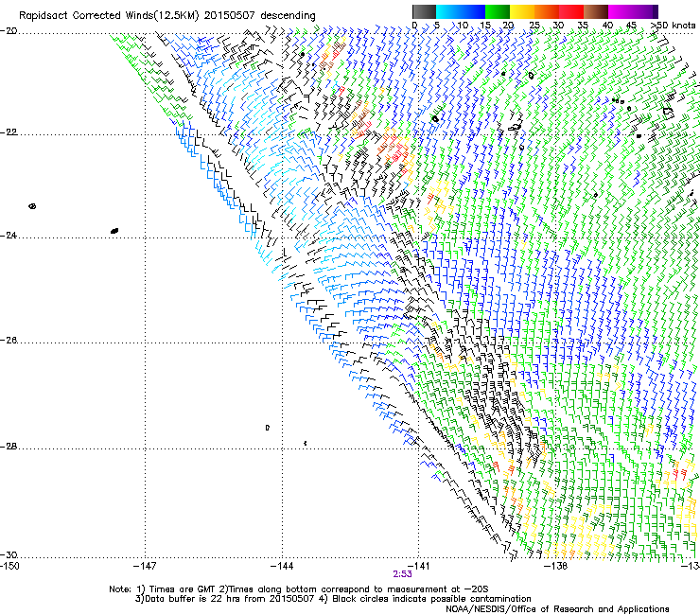700x615 pixels.
Task: Click the yellow 20-25 knots legend color
Action: 522,11
